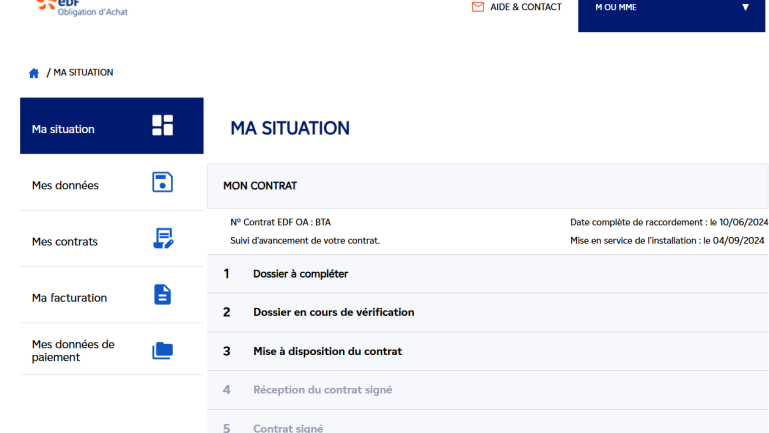Click the envelope icon near Aide & Contact
The height and width of the screenshot is (433, 769).
477,7
